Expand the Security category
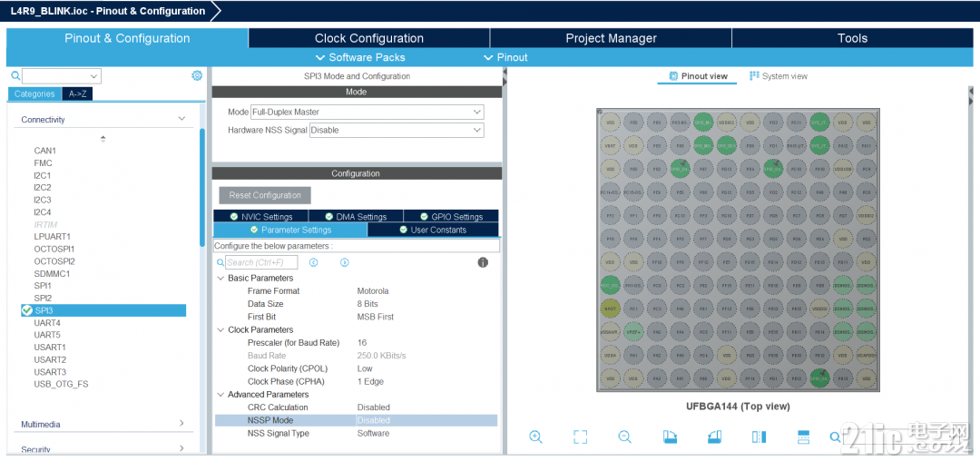 181,448
